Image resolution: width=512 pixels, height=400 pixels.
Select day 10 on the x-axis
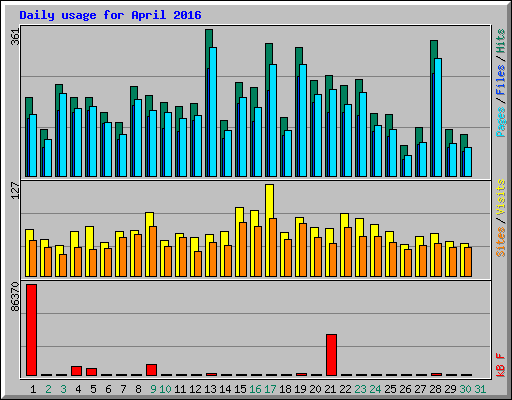coord(165,389)
